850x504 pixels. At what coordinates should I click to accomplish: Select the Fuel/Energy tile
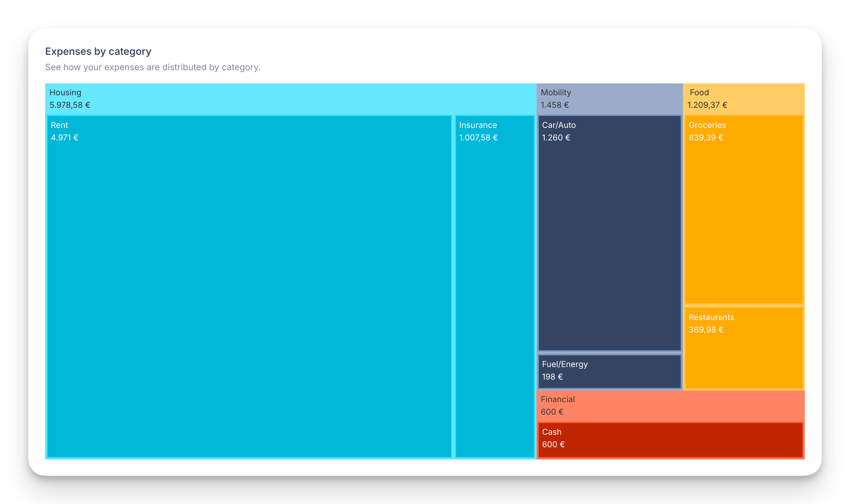click(610, 371)
